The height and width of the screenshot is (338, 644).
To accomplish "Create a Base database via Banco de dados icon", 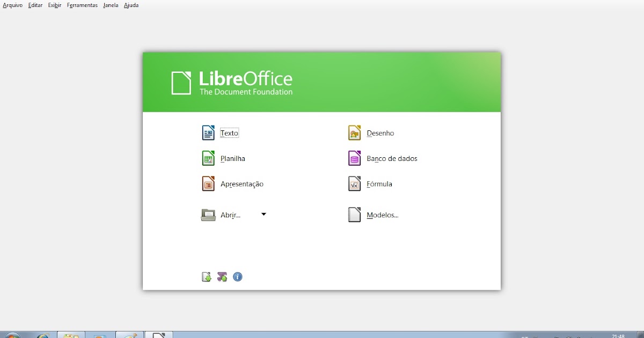I will tap(354, 158).
